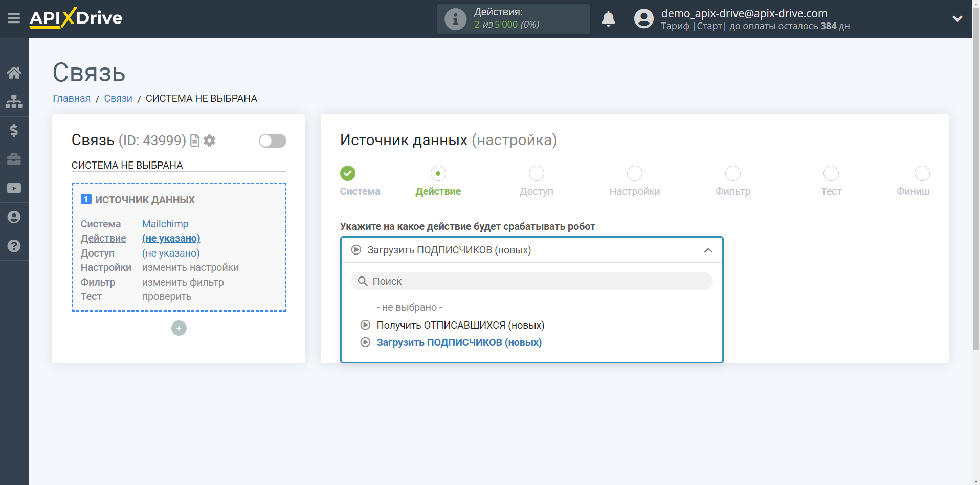This screenshot has height=485, width=980.
Task: Add a new block with plus button
Action: (179, 328)
